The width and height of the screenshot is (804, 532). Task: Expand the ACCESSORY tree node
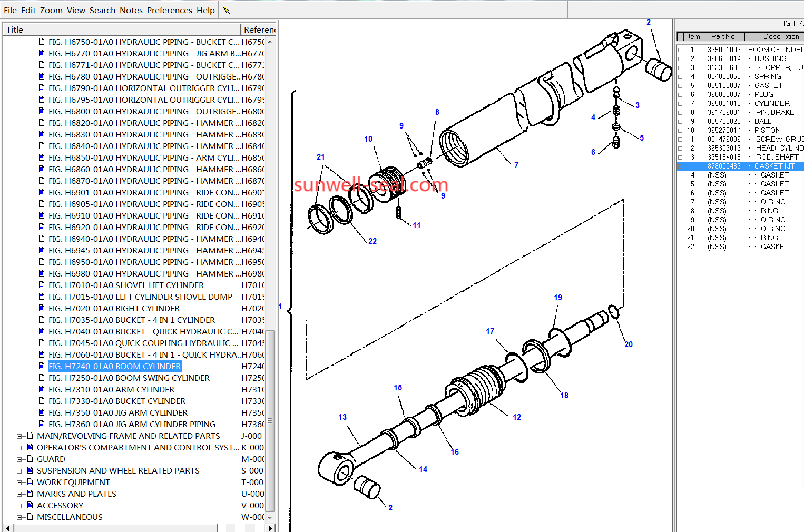point(19,506)
